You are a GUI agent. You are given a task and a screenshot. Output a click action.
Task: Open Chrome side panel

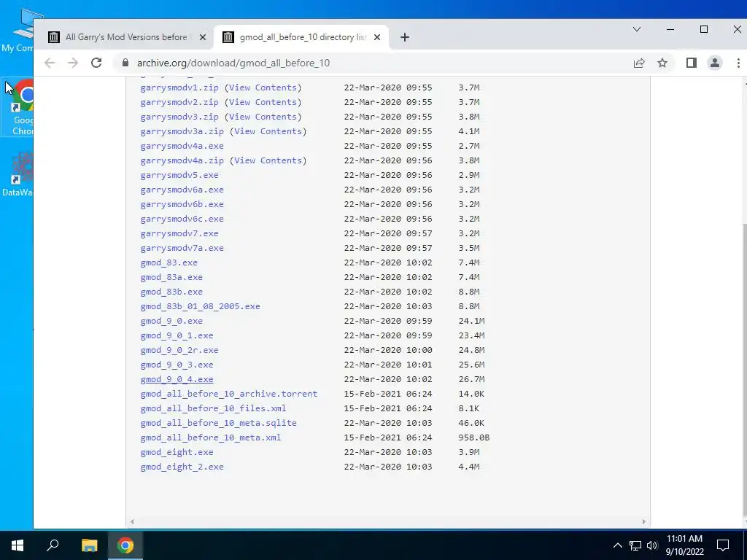tap(692, 63)
